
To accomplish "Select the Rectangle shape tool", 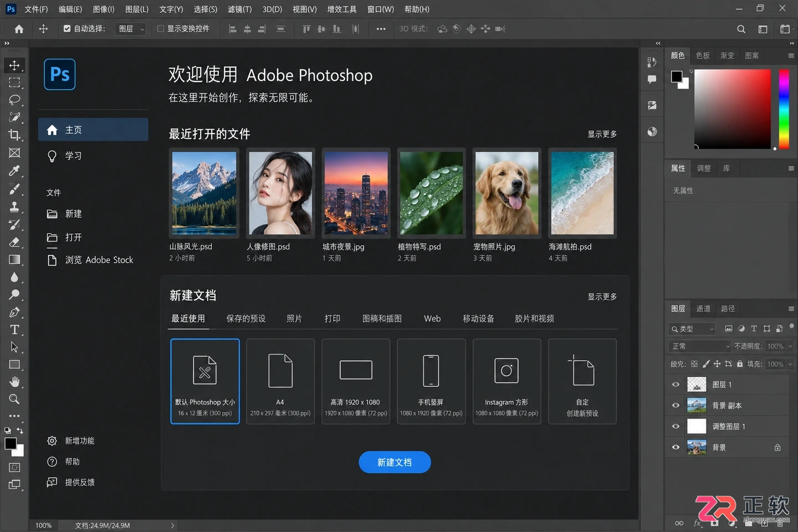I will pos(14,365).
